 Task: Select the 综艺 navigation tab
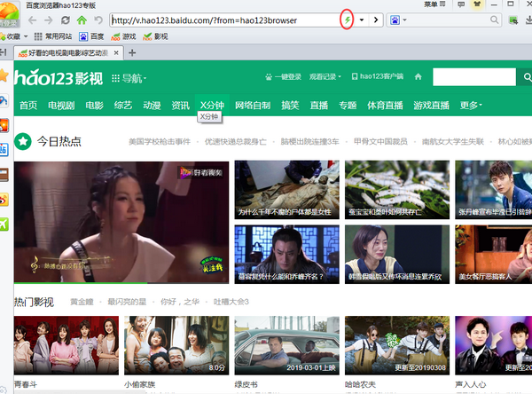point(122,106)
